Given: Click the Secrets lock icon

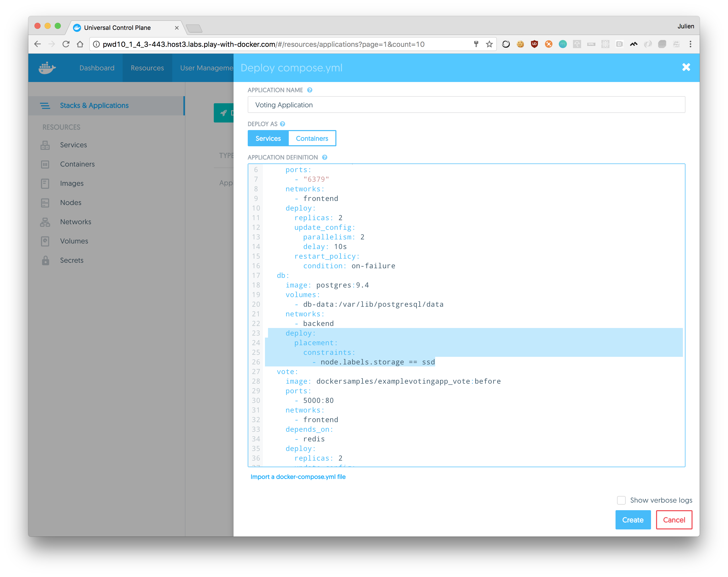Looking at the screenshot, I should point(46,260).
